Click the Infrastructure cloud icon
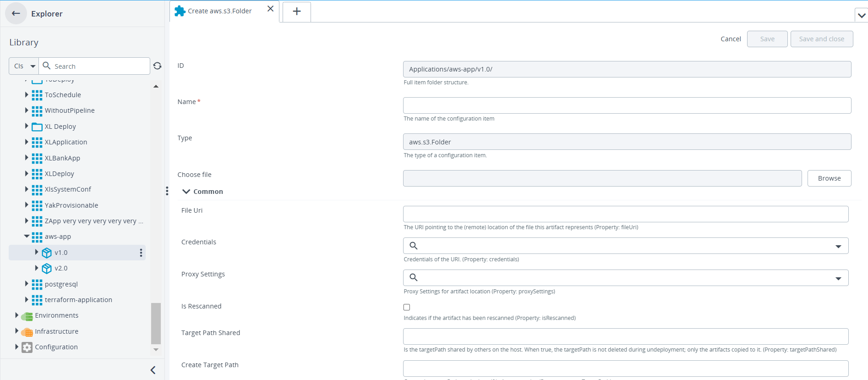This screenshot has height=380, width=868. [x=27, y=332]
